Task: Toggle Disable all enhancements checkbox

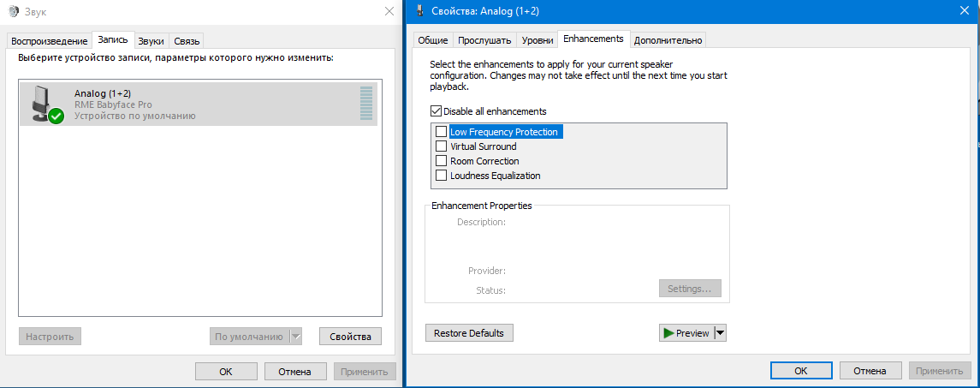Action: (437, 111)
